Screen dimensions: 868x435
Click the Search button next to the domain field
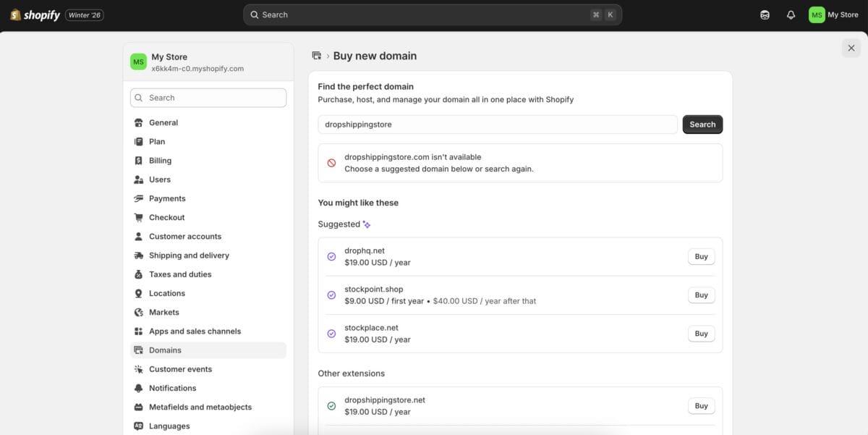click(x=702, y=124)
